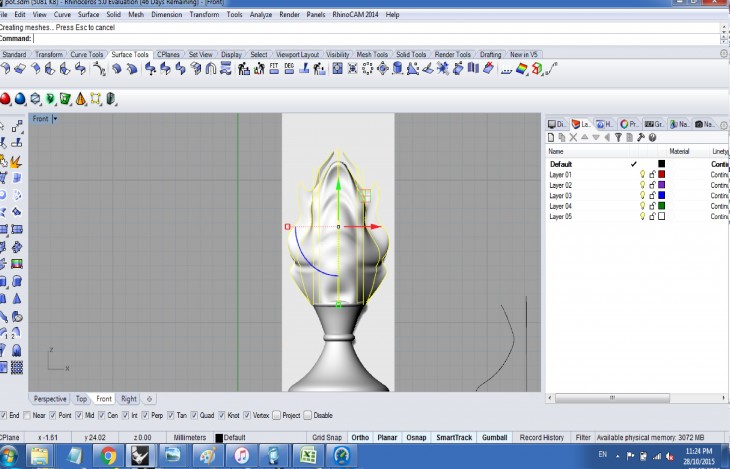Open the Front viewport title dropdown arrow
Screen dimensions: 730x469
coord(55,119)
